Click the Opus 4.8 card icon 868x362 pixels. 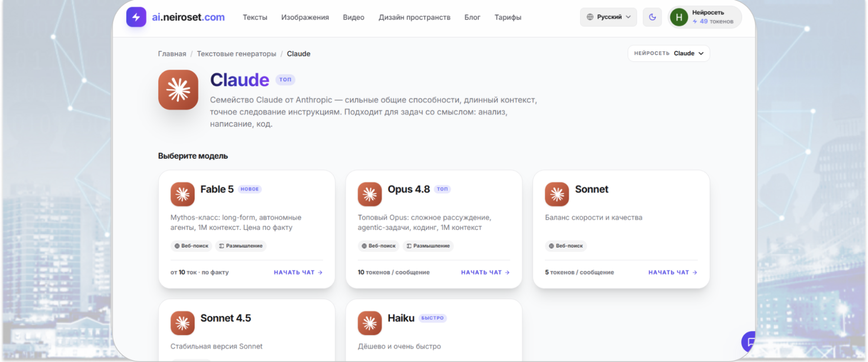pyautogui.click(x=370, y=194)
